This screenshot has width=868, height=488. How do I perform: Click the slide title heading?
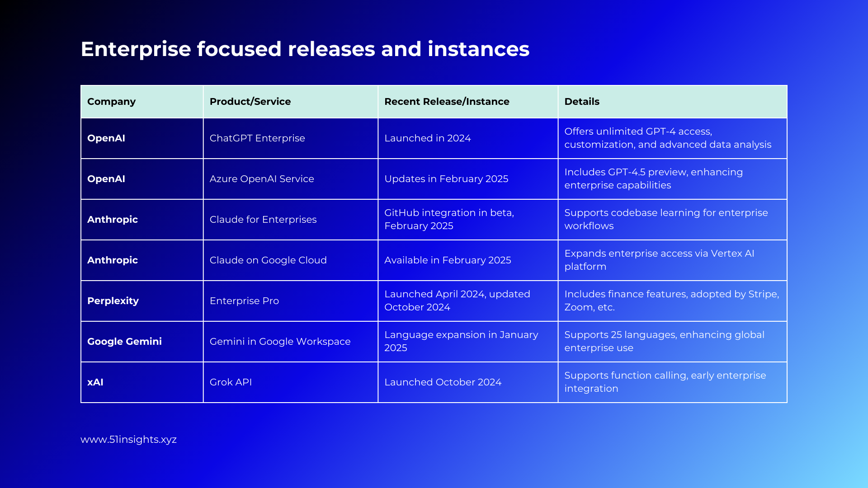(x=305, y=49)
